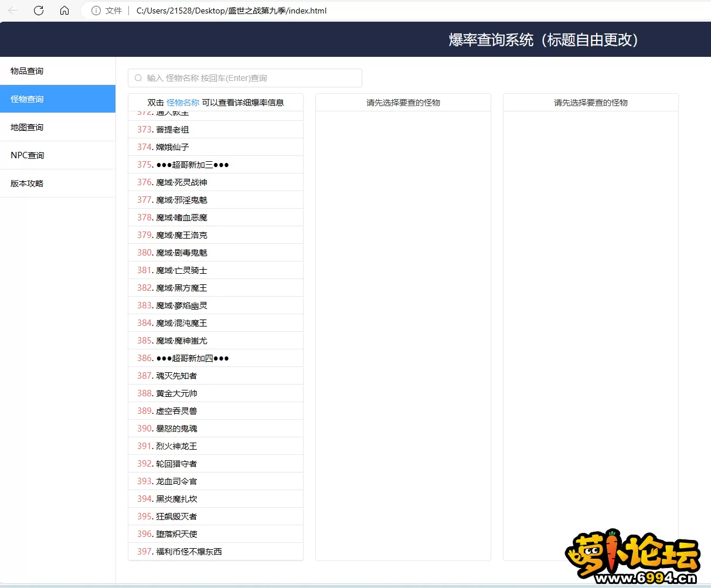The width and height of the screenshot is (711, 588).
Task: Click the 怪物名称 search input field
Action: coord(245,78)
